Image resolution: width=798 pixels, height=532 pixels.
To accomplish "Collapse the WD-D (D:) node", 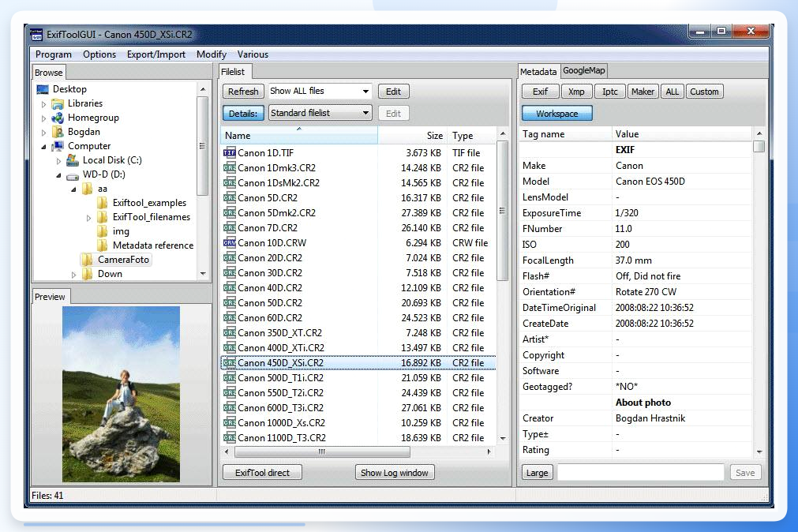I will point(58,175).
